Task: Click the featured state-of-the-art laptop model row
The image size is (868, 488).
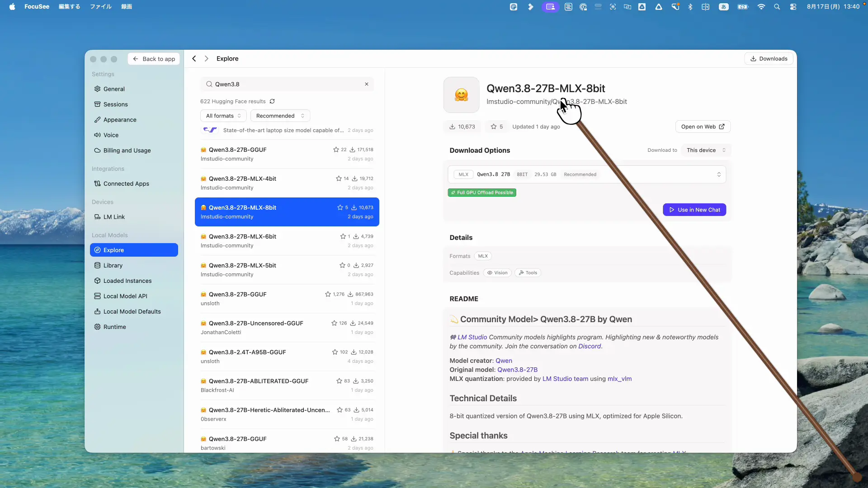Action: coord(287,130)
